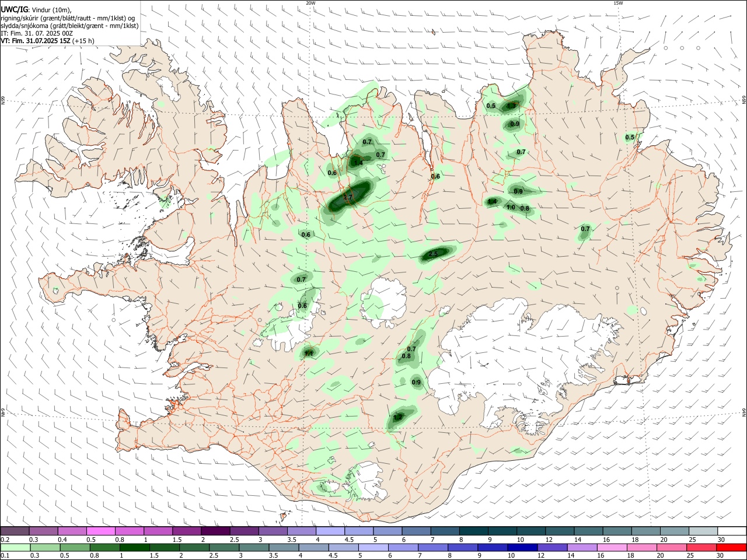Click the 'IT: Fim. 31. 07. 2025 00Z' line

point(37,33)
